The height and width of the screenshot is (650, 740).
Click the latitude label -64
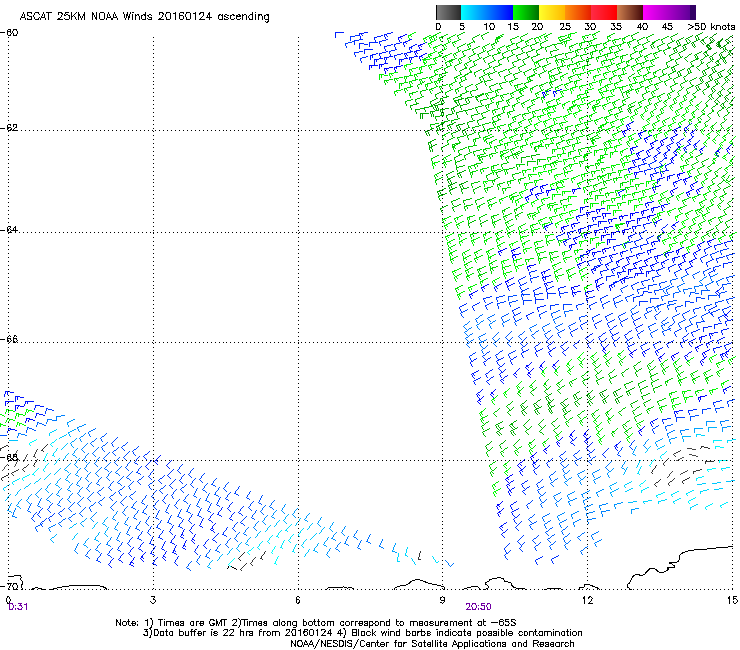tap(9, 230)
